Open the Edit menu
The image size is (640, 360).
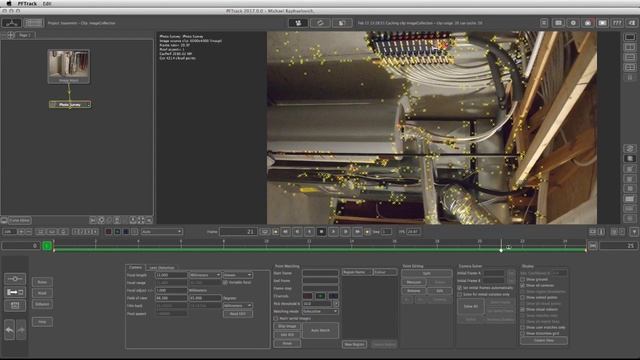[x=47, y=3]
